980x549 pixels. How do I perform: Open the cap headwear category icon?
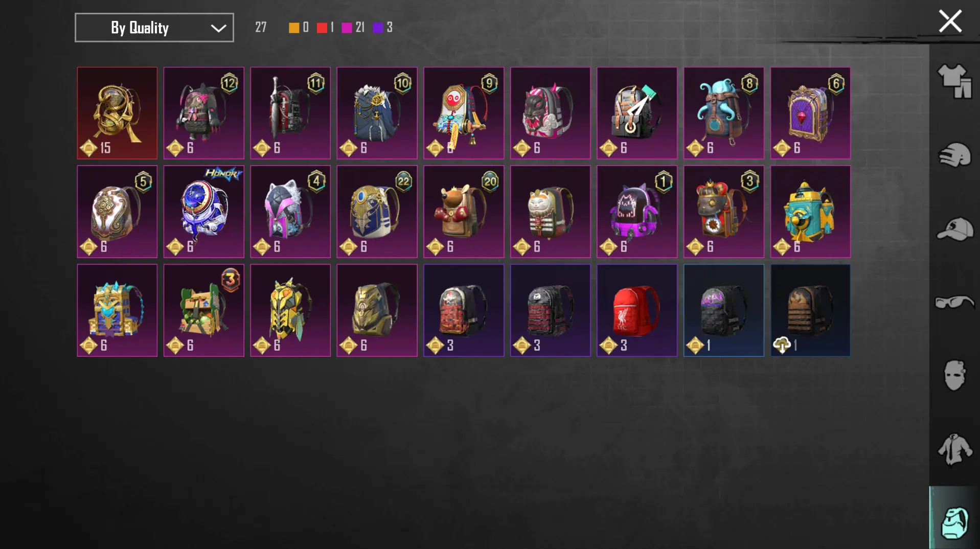click(x=954, y=229)
